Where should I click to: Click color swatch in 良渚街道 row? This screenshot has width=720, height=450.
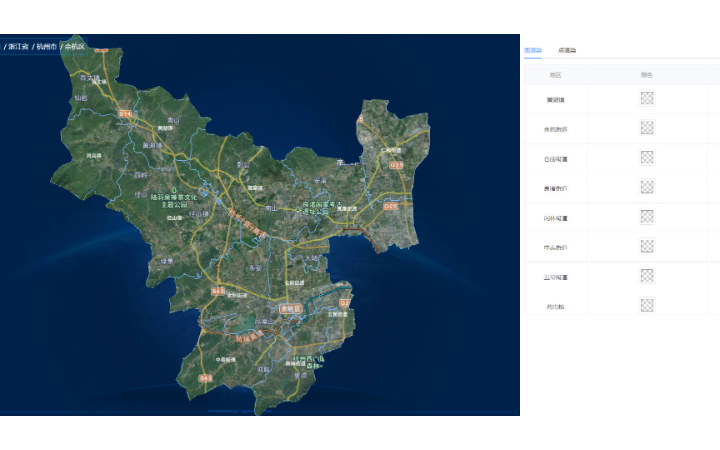[647, 187]
